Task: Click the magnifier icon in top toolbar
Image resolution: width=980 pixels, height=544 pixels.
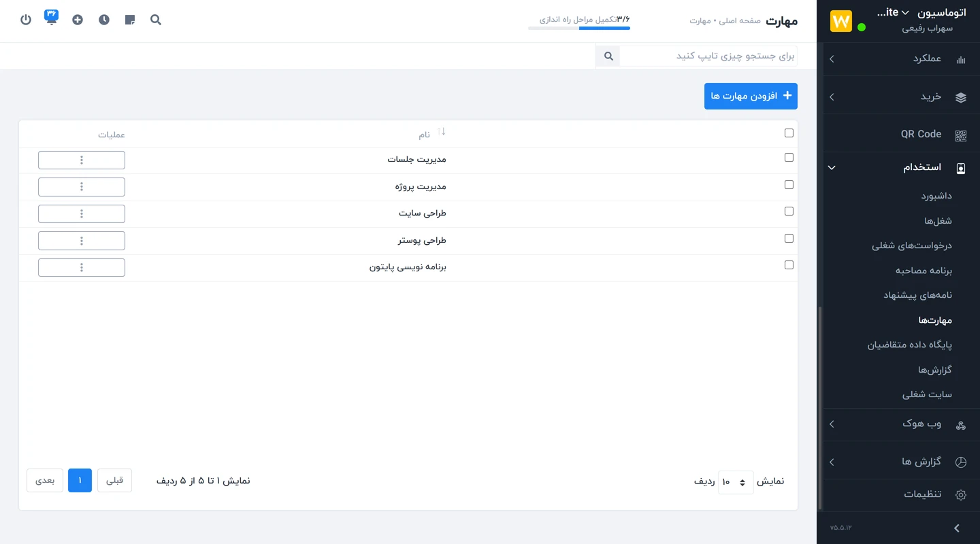Action: [x=156, y=20]
